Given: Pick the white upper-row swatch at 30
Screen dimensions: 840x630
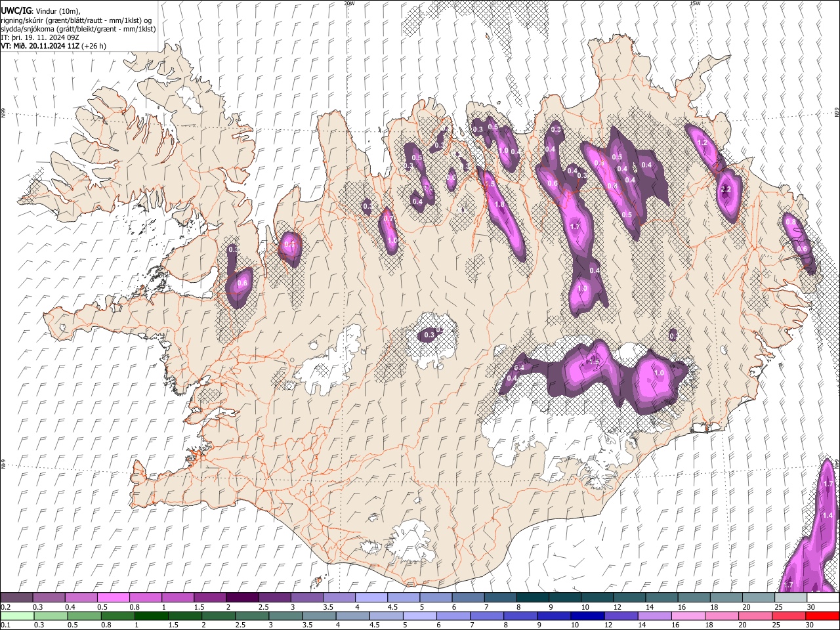Looking at the screenshot, I should (x=823, y=597).
